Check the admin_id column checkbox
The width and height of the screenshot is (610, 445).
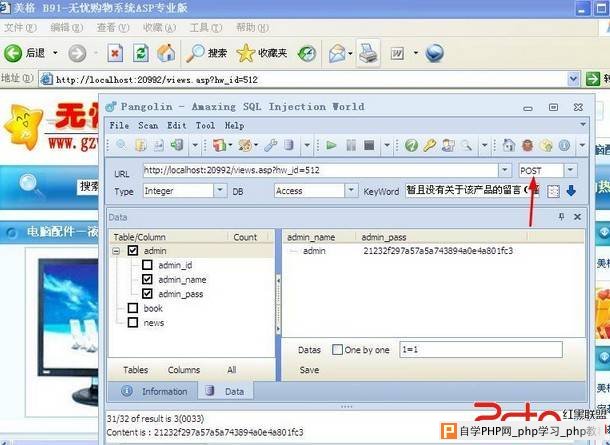pos(147,265)
